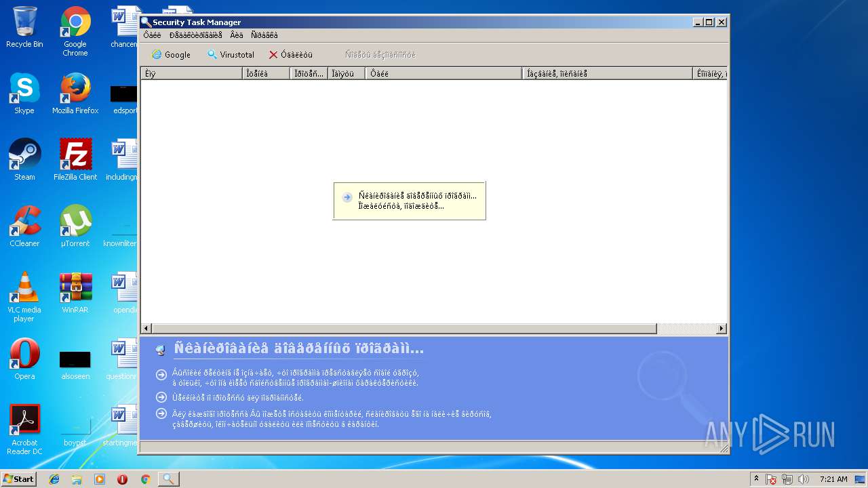Open Opera from the taskbar
Image resolution: width=868 pixels, height=488 pixels.
122,479
